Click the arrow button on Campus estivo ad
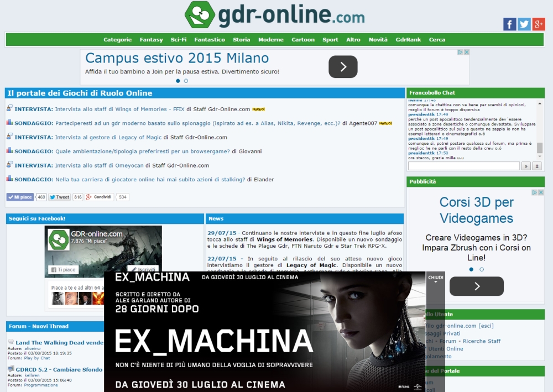 343,67
